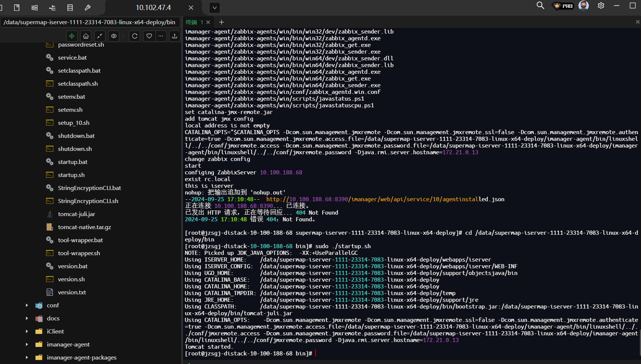Open the session tabs dropdown arrow
The image size is (641, 364).
tap(215, 7)
